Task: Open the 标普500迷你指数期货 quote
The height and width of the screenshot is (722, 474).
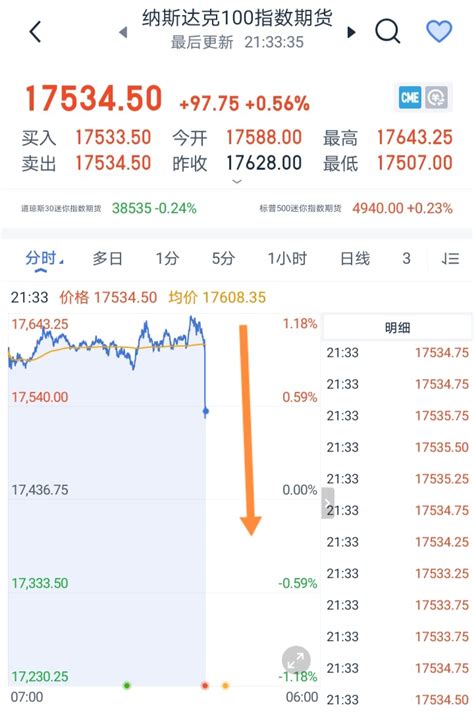Action: 356,209
